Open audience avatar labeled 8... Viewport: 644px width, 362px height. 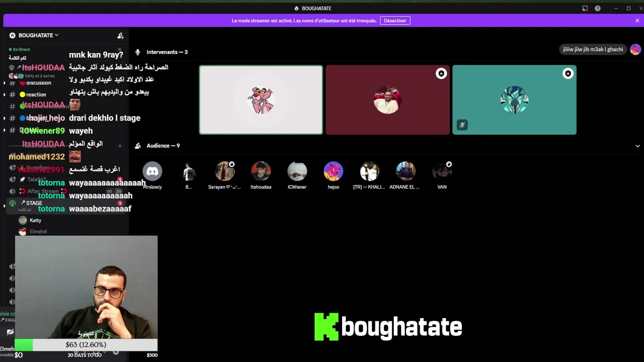coord(189,171)
